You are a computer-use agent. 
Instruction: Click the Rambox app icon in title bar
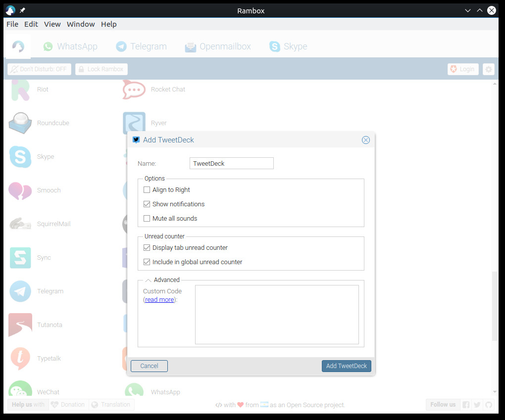[10, 10]
